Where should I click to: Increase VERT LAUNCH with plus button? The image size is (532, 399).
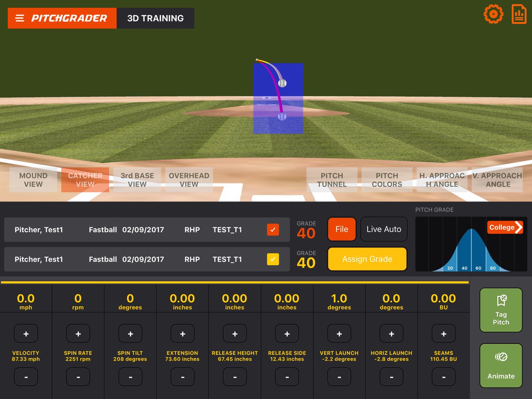click(x=340, y=334)
